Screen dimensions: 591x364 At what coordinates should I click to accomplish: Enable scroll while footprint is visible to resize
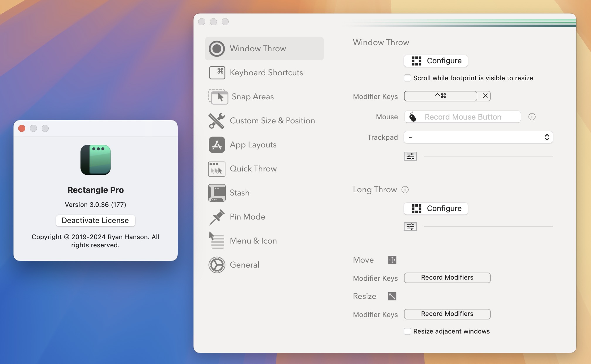407,78
